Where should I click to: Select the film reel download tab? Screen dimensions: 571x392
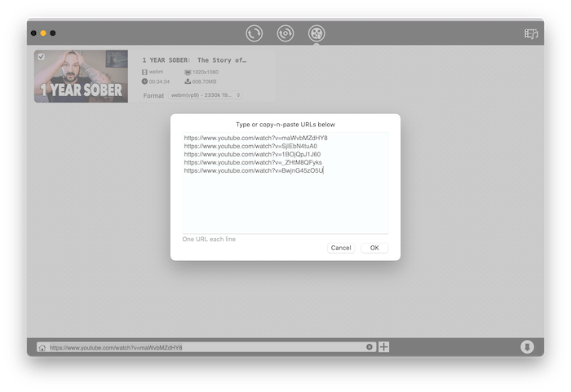pos(316,33)
